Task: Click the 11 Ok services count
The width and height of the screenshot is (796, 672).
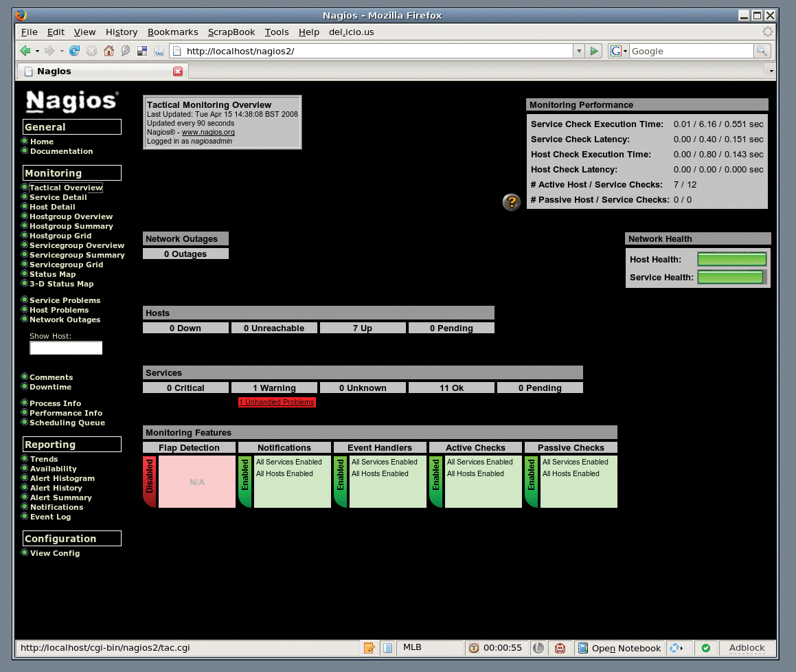Action: [x=451, y=388]
